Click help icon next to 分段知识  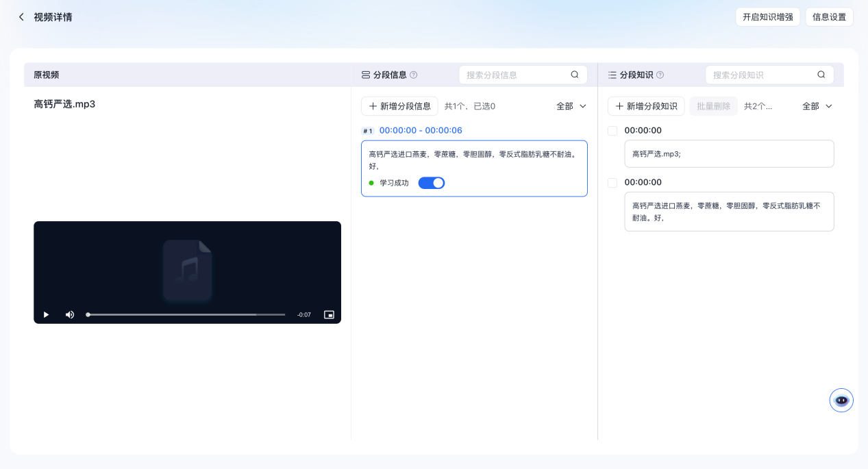pyautogui.click(x=660, y=75)
